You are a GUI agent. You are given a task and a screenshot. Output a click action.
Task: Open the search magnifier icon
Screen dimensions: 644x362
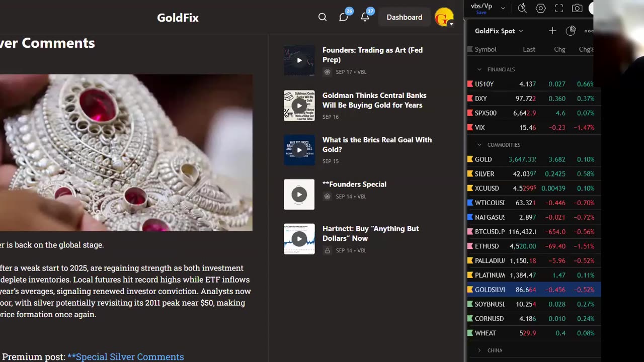coord(323,17)
